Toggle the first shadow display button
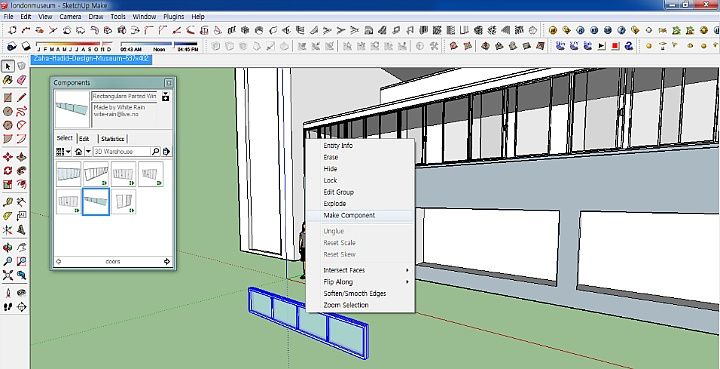This screenshot has width=720, height=369. tap(12, 46)
